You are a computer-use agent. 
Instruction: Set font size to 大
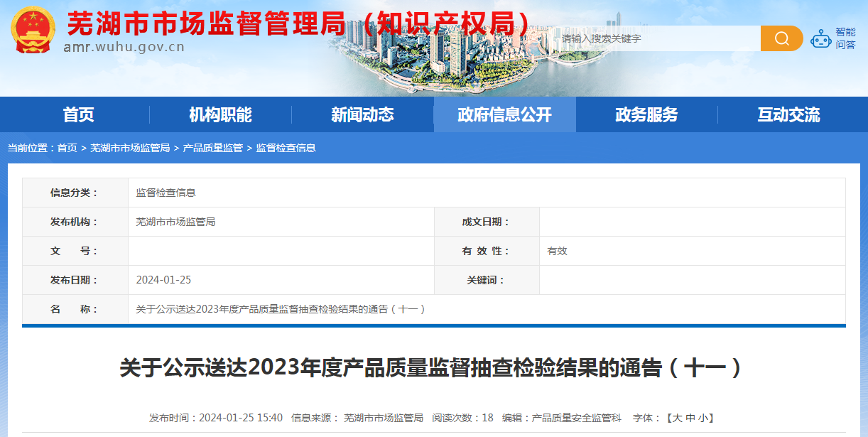tap(677, 418)
